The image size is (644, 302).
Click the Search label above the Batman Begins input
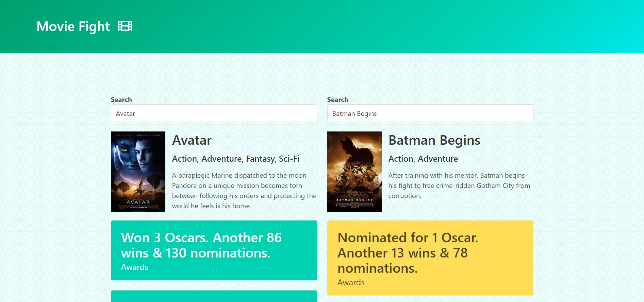(337, 99)
